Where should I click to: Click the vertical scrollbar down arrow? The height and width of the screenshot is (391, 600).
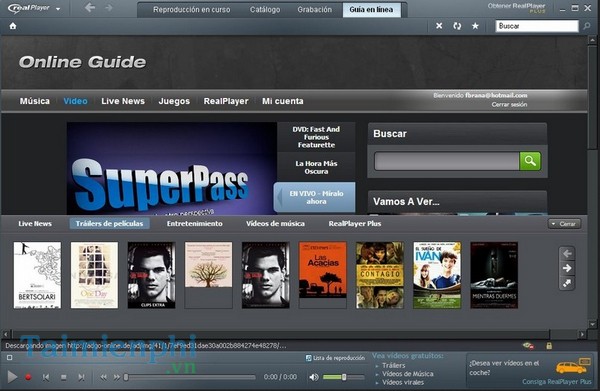coord(592,324)
